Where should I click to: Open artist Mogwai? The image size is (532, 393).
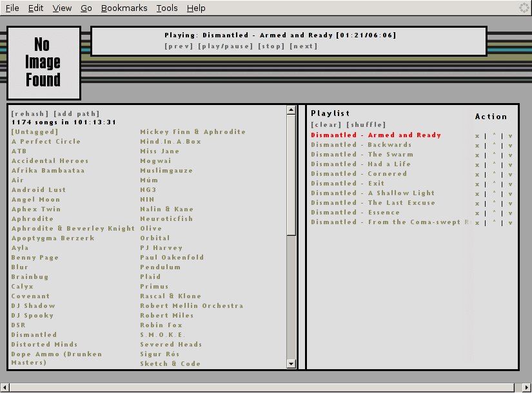tap(156, 160)
